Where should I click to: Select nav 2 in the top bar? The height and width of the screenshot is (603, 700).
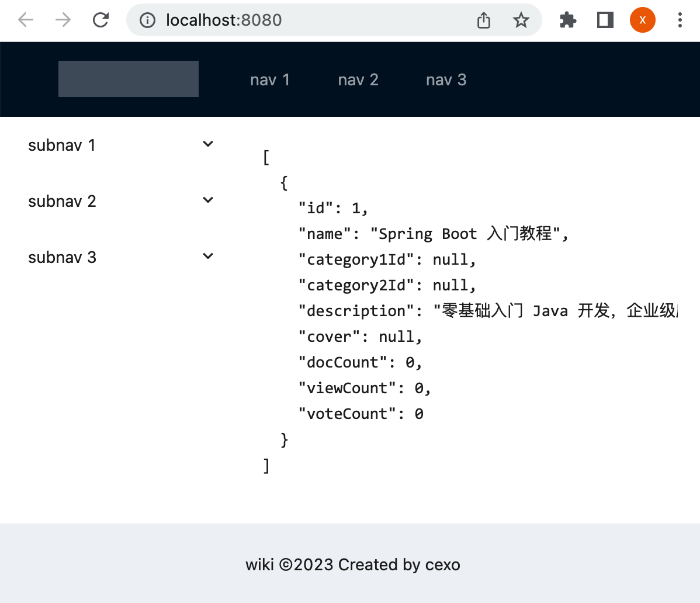tap(358, 79)
